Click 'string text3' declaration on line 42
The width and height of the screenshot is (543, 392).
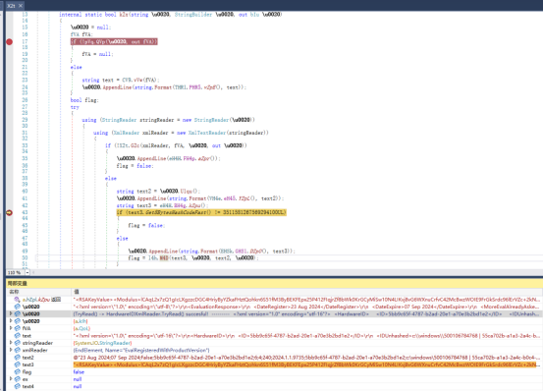tap(162, 205)
